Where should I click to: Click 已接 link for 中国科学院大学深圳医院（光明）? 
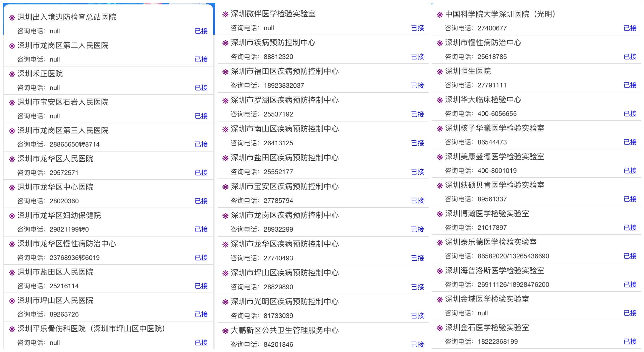click(630, 28)
